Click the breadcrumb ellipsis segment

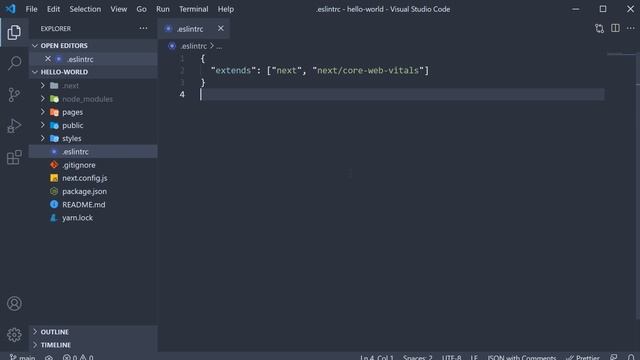coord(219,46)
